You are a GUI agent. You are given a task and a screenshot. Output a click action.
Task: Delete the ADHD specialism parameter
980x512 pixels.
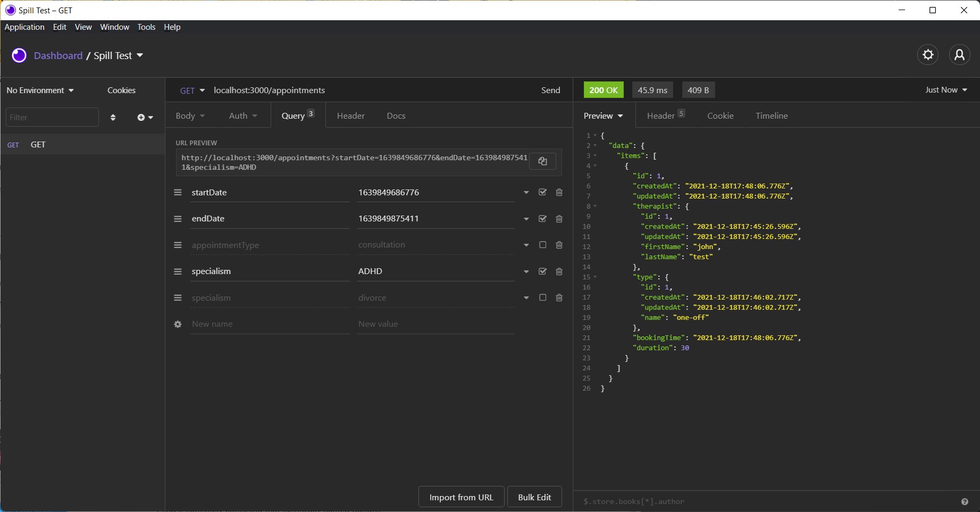(x=559, y=271)
